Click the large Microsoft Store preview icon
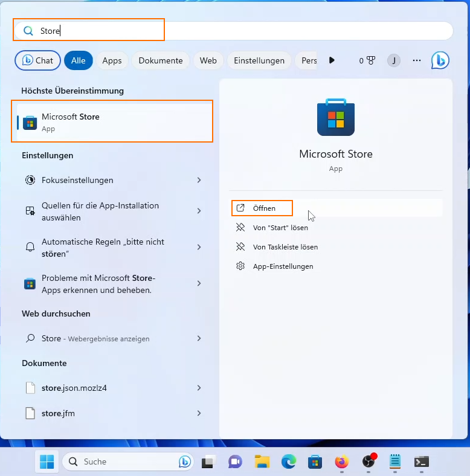This screenshot has width=470, height=476. coord(336,117)
